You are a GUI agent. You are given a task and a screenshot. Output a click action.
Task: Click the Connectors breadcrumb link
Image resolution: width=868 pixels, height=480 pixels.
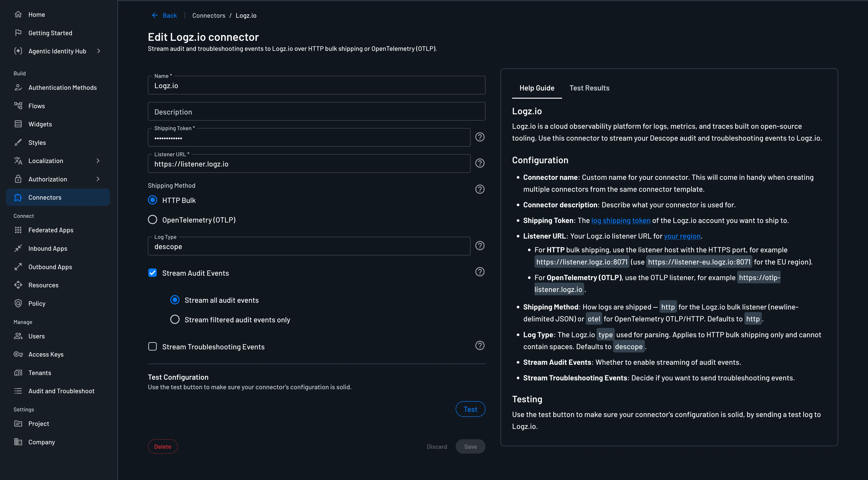coord(208,15)
